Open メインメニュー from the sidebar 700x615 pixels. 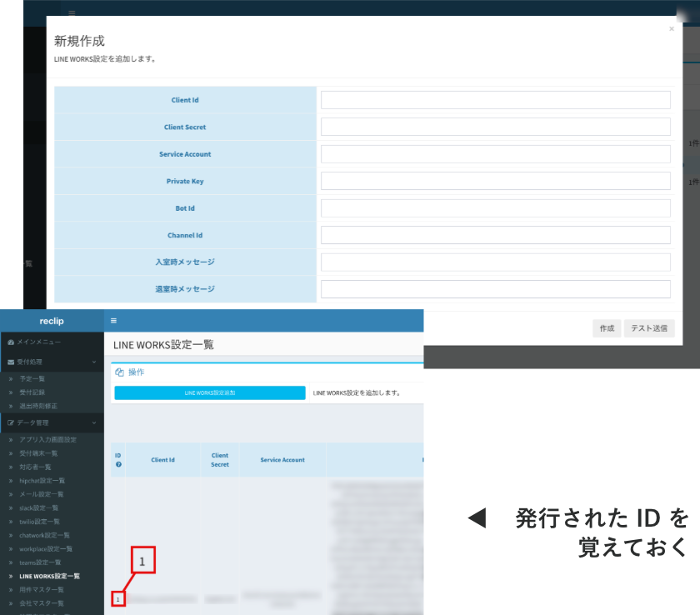pos(39,342)
